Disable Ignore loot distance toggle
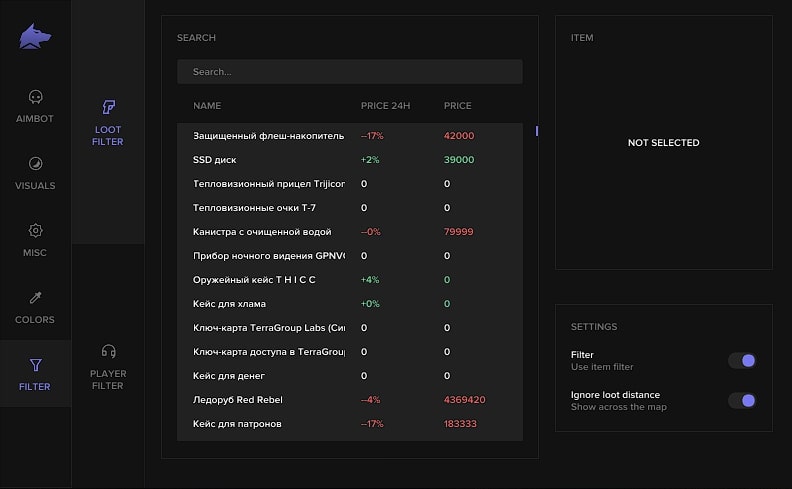792x489 pixels. click(741, 400)
